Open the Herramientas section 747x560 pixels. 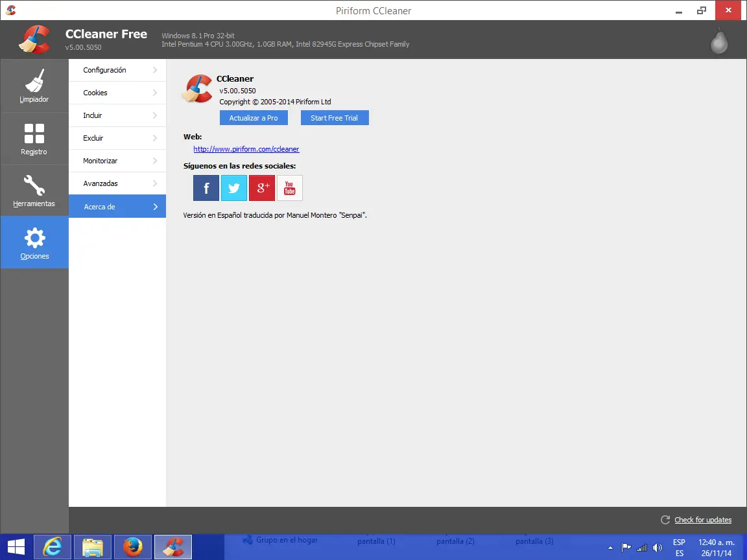coord(34,191)
